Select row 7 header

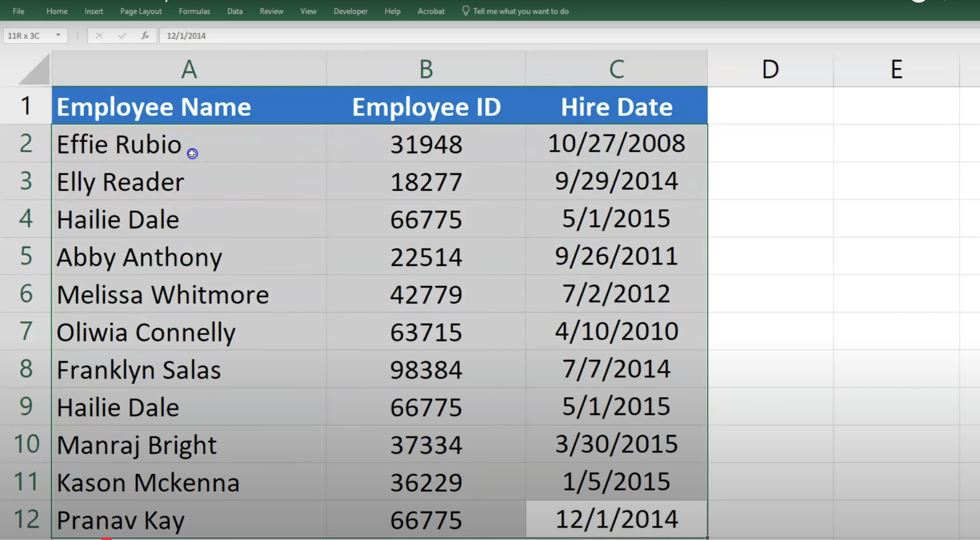[25, 331]
